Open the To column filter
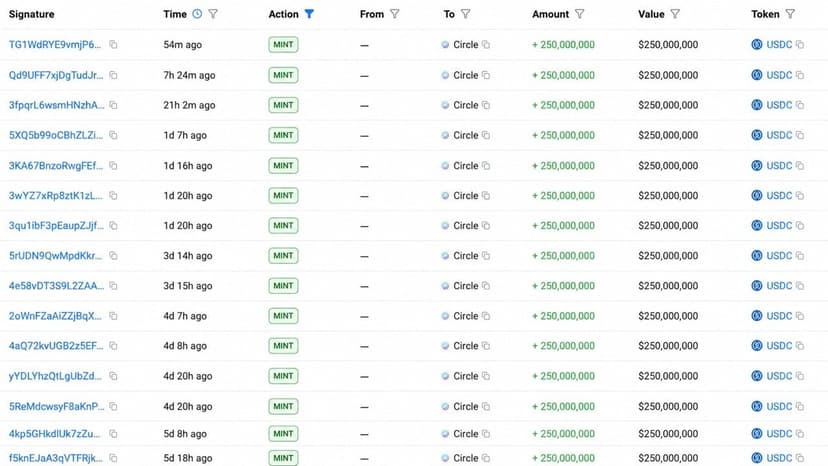The image size is (828, 466). click(465, 14)
